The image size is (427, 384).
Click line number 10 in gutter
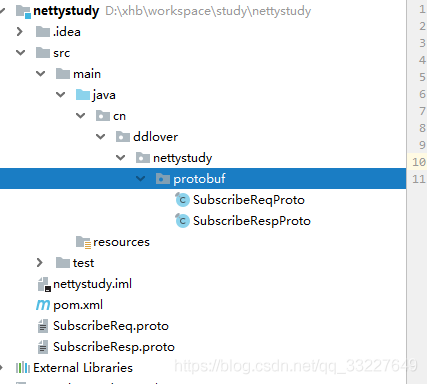click(x=419, y=162)
